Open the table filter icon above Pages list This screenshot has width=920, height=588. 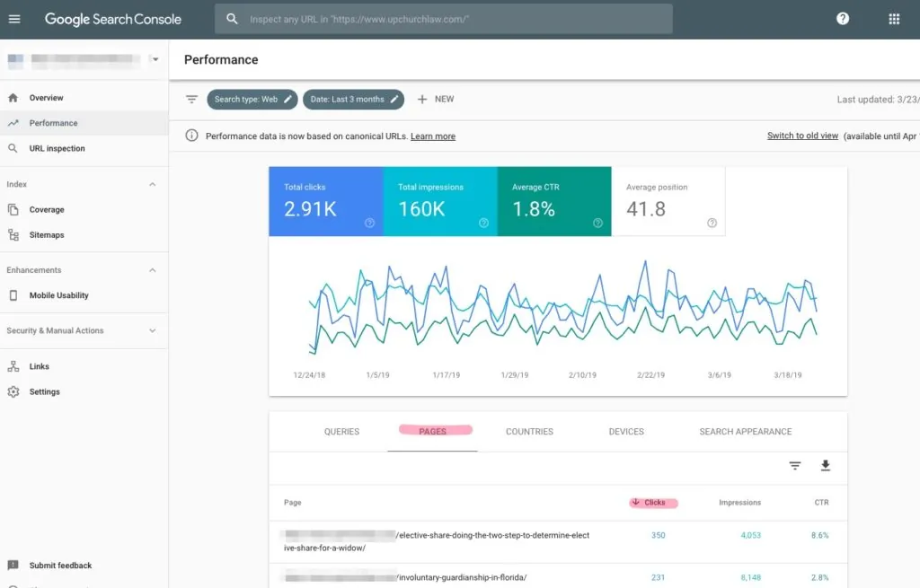point(794,466)
